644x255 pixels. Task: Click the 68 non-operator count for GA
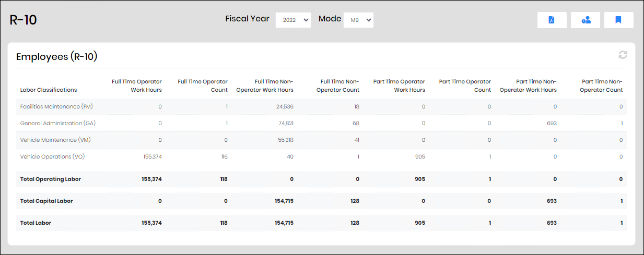tap(356, 123)
